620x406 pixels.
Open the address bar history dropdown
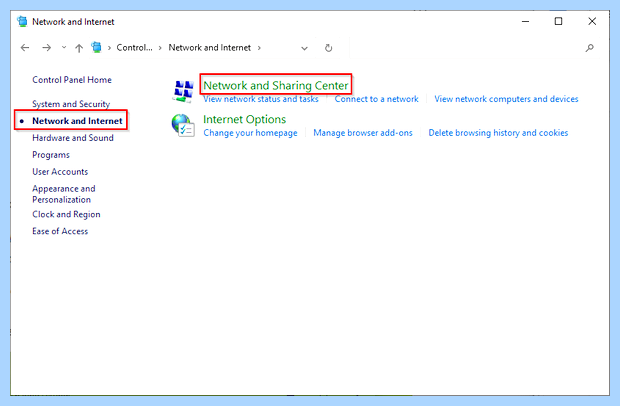pos(304,48)
